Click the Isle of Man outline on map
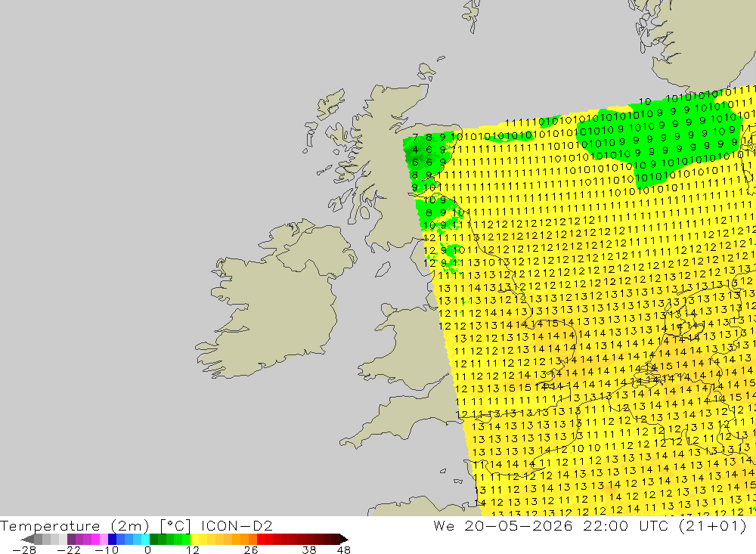Image resolution: width=756 pixels, height=554 pixels. pyautogui.click(x=383, y=269)
